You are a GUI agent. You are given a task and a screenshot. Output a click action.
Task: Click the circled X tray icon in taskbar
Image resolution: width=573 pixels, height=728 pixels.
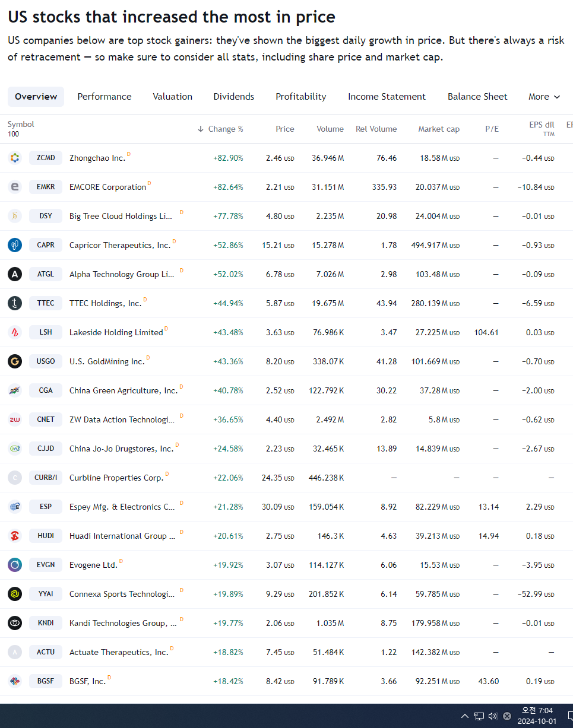(507, 716)
